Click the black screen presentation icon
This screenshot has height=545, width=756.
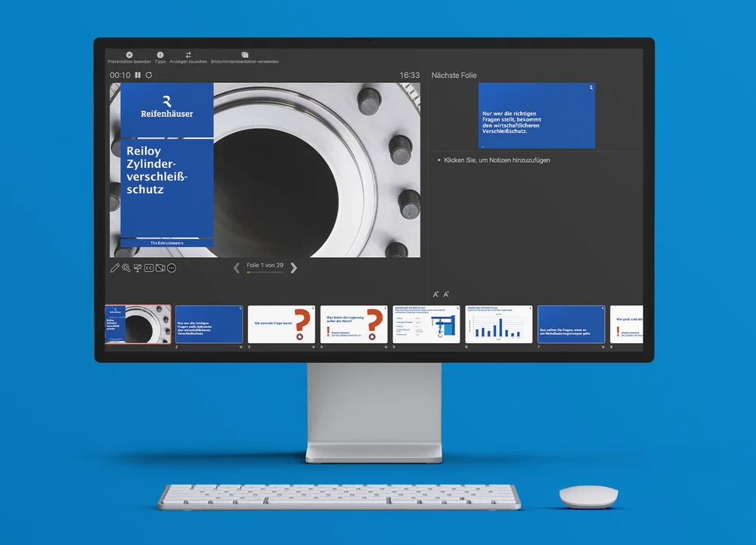(138, 268)
